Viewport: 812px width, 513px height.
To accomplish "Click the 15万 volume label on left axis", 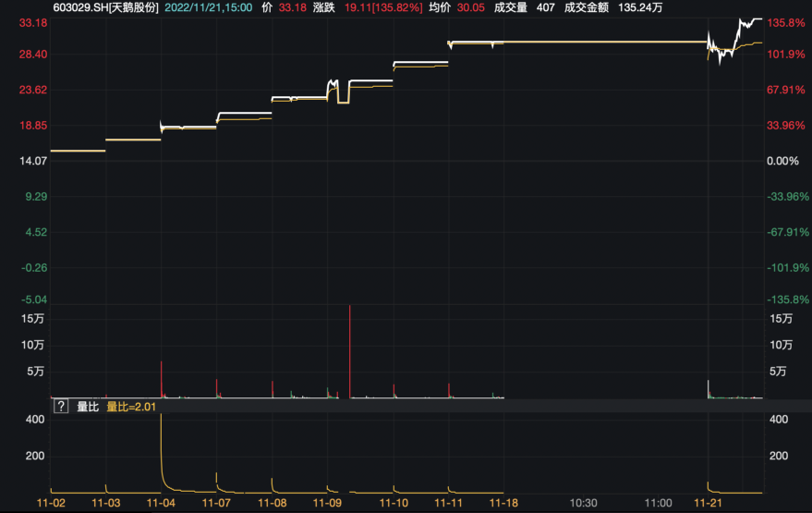I will (x=32, y=318).
